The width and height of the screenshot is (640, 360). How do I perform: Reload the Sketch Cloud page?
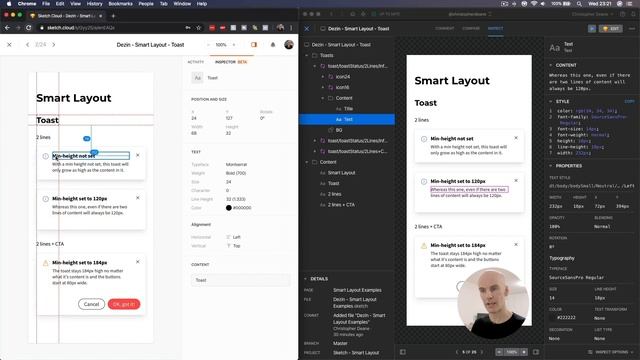[29, 28]
